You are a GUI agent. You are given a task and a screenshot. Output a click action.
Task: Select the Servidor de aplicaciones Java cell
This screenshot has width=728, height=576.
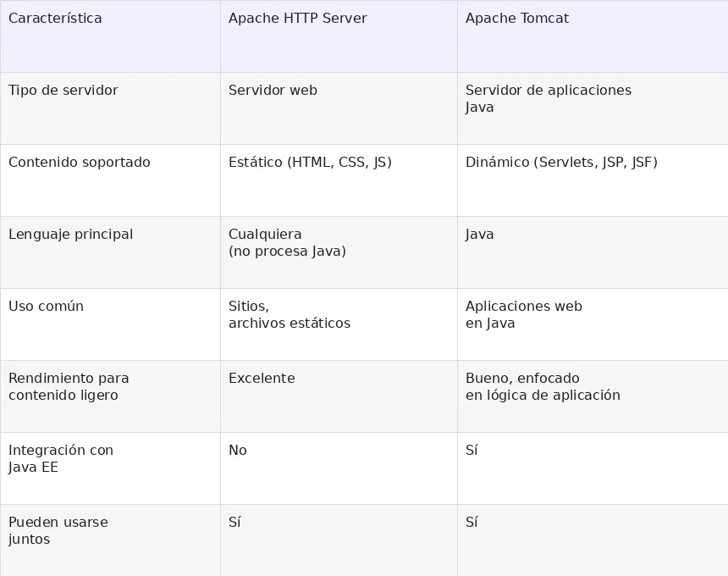[593, 108]
